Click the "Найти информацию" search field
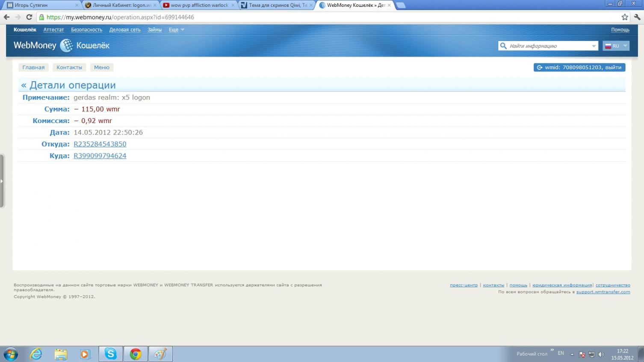The height and width of the screenshot is (362, 644). 548,46
